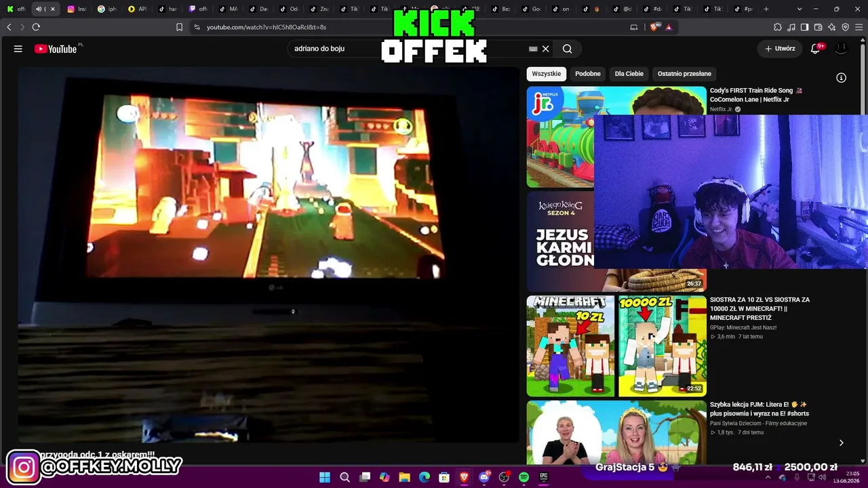Open the Minecraft siostra video thumbnail

pos(616,346)
